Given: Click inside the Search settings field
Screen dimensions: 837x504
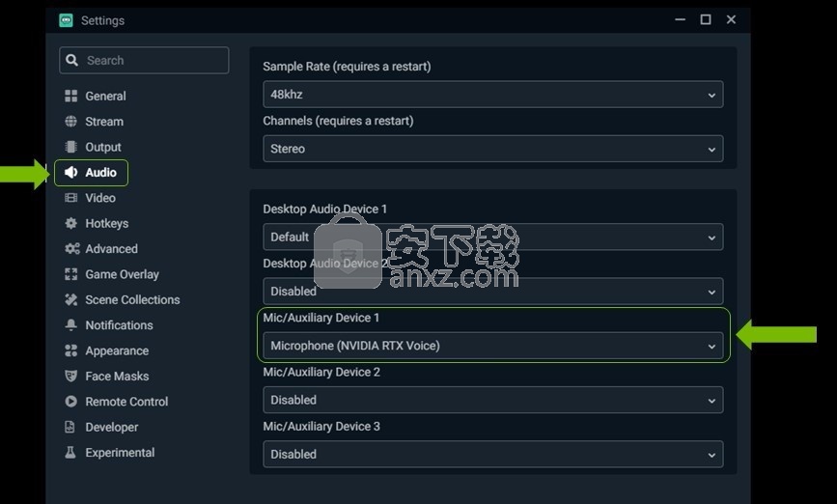Looking at the screenshot, I should [144, 60].
